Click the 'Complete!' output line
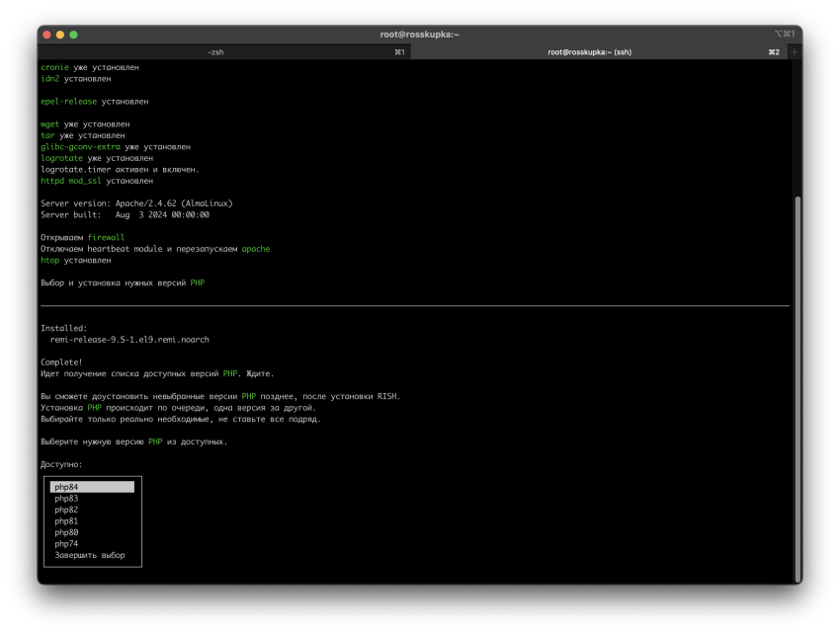840x634 pixels. (61, 362)
